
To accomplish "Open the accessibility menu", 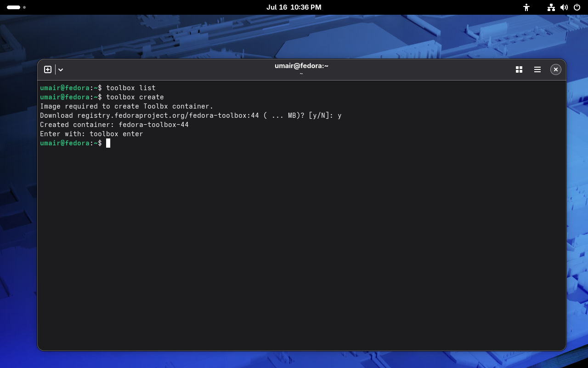I will coord(526,7).
